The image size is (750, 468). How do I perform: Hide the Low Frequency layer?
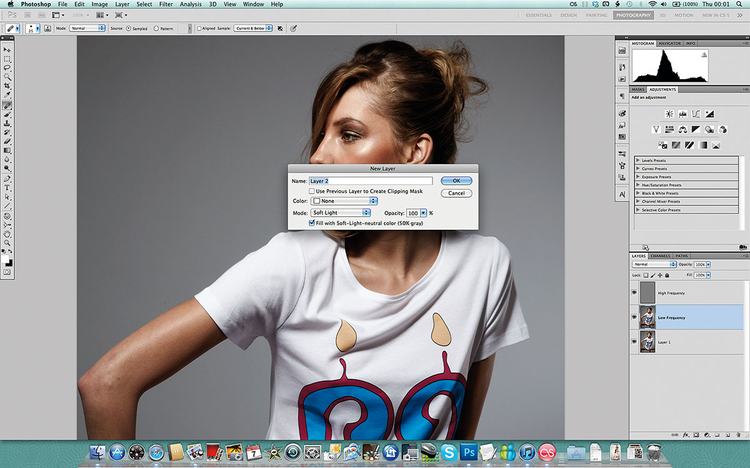coord(634,318)
